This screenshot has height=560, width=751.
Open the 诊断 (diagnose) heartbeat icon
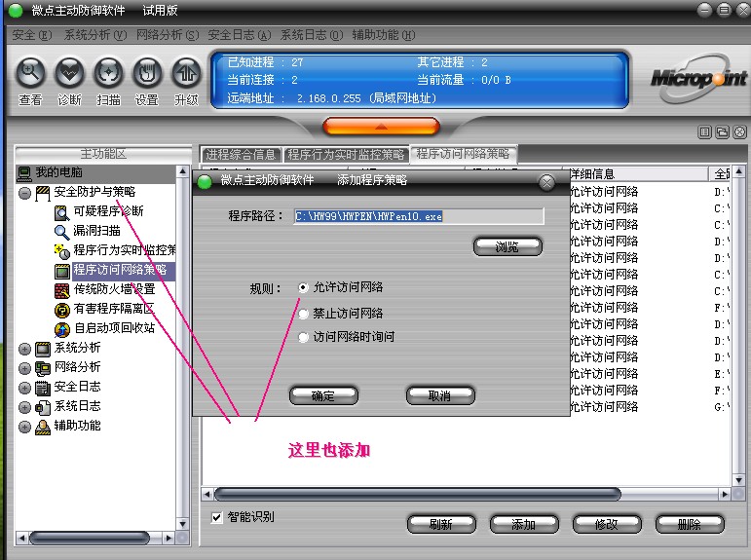coord(69,73)
